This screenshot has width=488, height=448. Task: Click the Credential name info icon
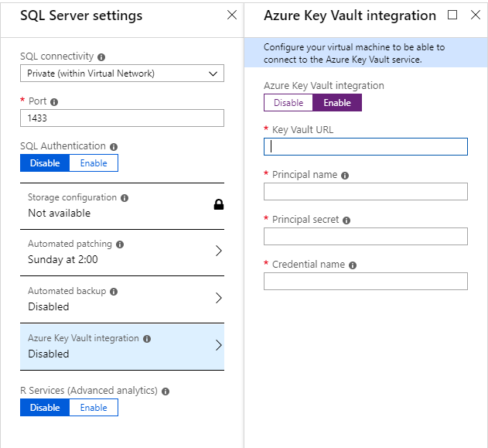click(353, 265)
